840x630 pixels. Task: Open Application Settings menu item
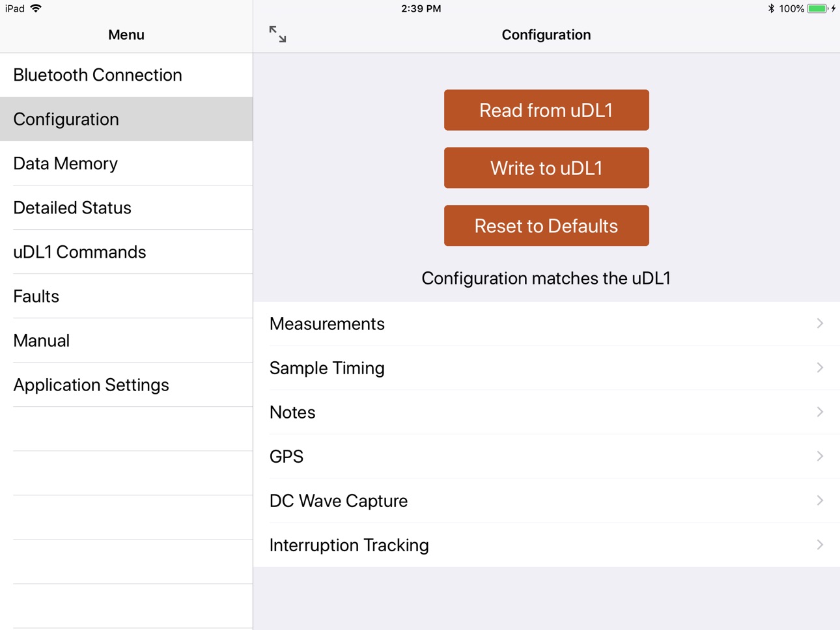126,385
